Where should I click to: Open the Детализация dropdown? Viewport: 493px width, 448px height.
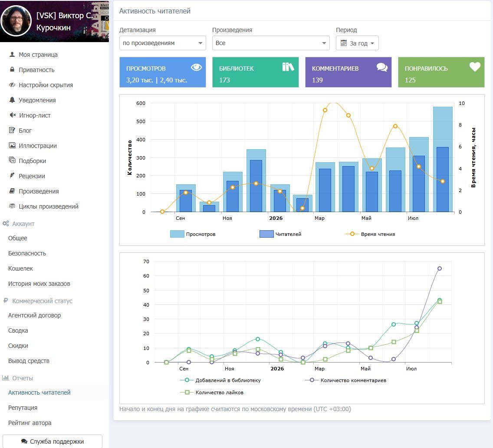(x=163, y=43)
